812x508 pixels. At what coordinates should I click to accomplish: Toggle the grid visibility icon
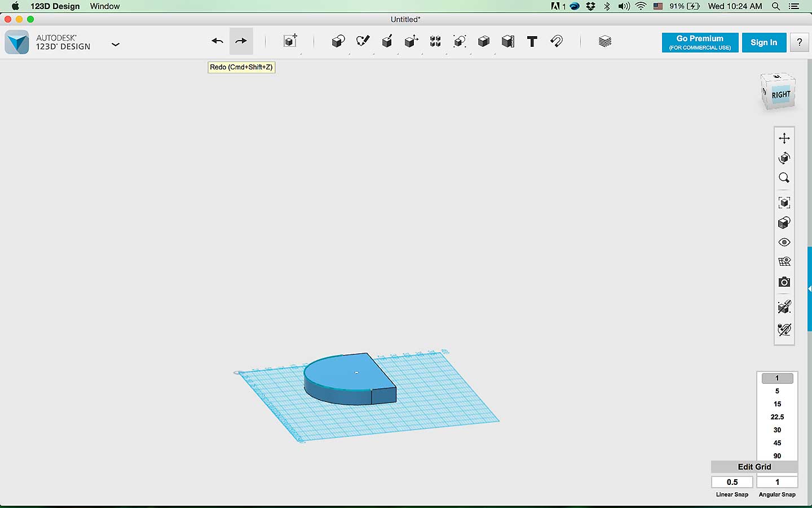pyautogui.click(x=784, y=262)
